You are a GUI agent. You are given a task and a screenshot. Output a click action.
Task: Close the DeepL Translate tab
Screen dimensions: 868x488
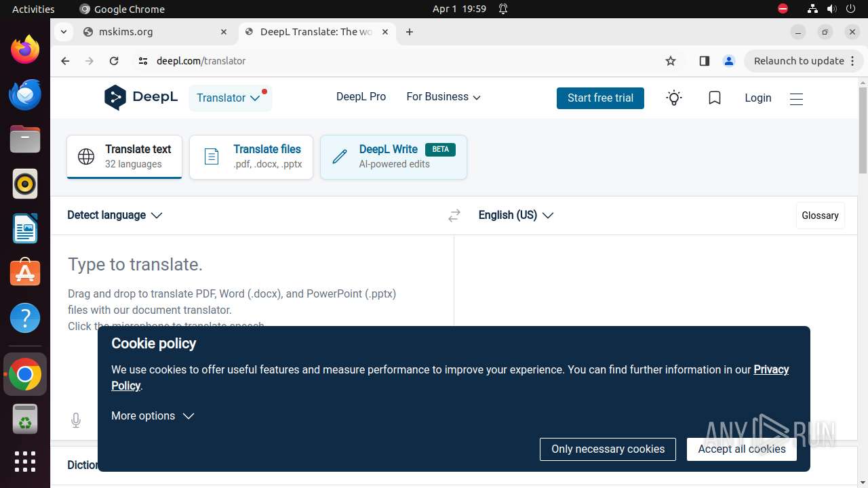pyautogui.click(x=385, y=32)
